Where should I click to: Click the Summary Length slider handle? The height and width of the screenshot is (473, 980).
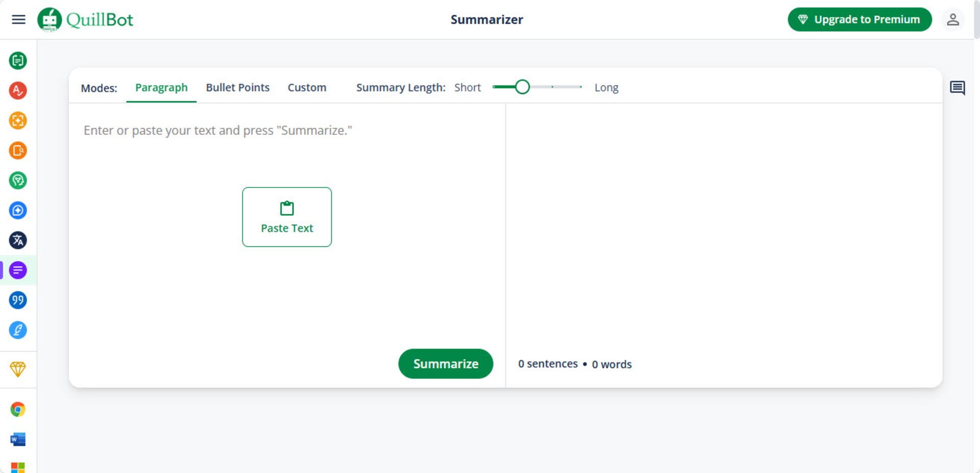pos(522,87)
